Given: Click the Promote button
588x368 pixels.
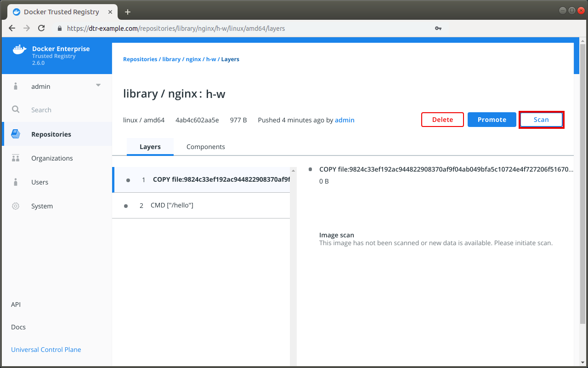Looking at the screenshot, I should 492,120.
